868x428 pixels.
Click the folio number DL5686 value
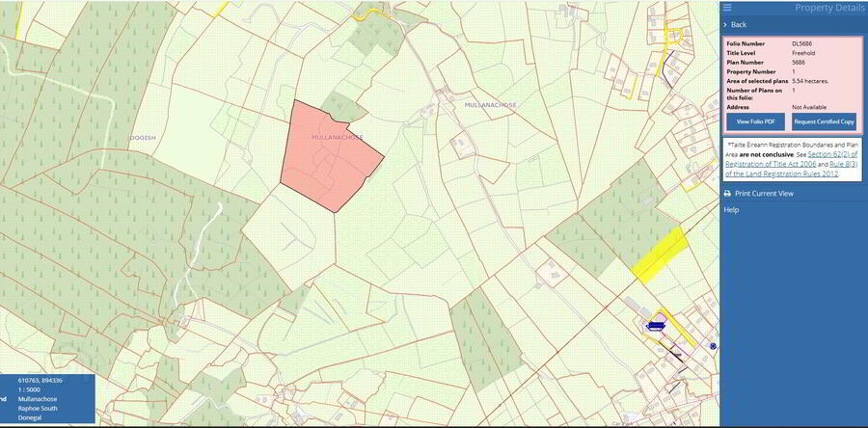pos(801,43)
